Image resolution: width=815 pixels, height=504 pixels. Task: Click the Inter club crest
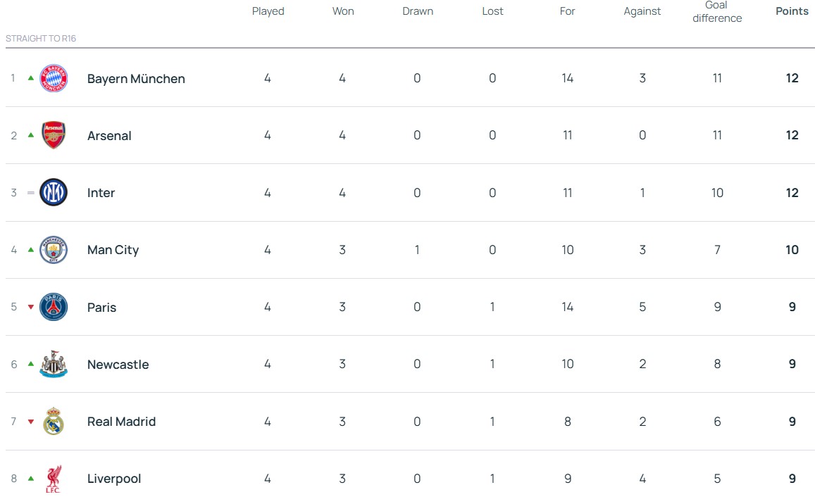54,193
